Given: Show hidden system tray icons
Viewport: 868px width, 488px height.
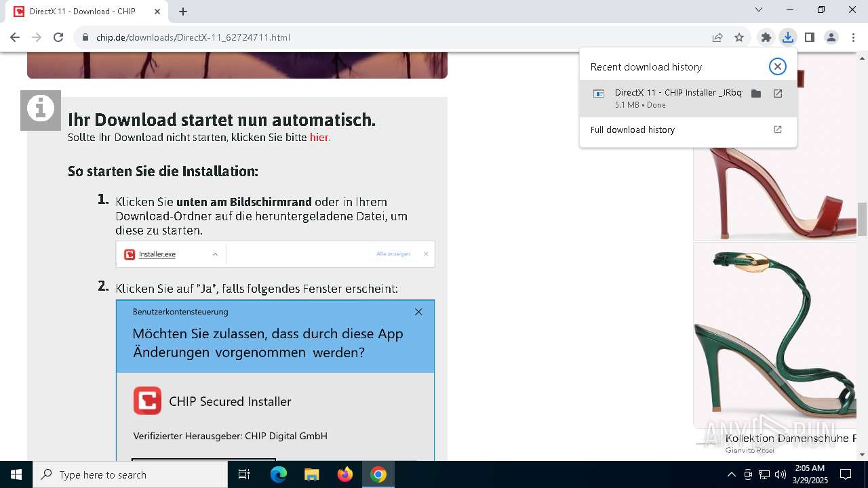Looking at the screenshot, I should [731, 474].
